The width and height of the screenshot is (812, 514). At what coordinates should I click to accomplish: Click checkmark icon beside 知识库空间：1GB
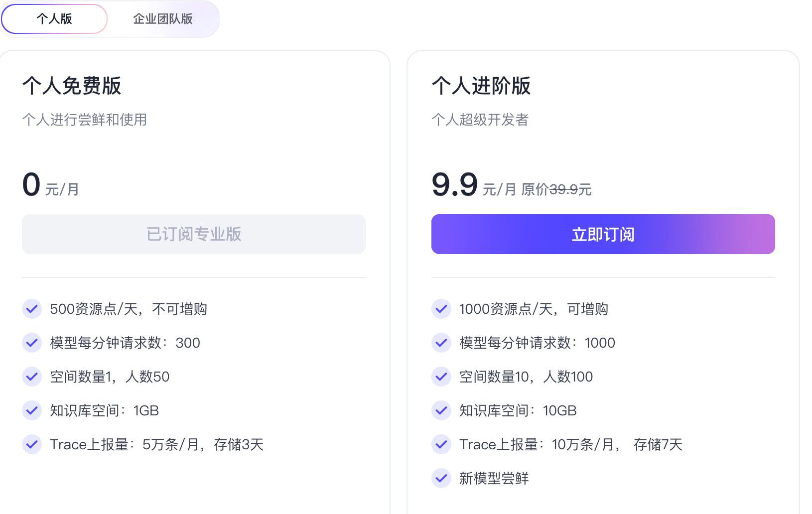coord(32,410)
